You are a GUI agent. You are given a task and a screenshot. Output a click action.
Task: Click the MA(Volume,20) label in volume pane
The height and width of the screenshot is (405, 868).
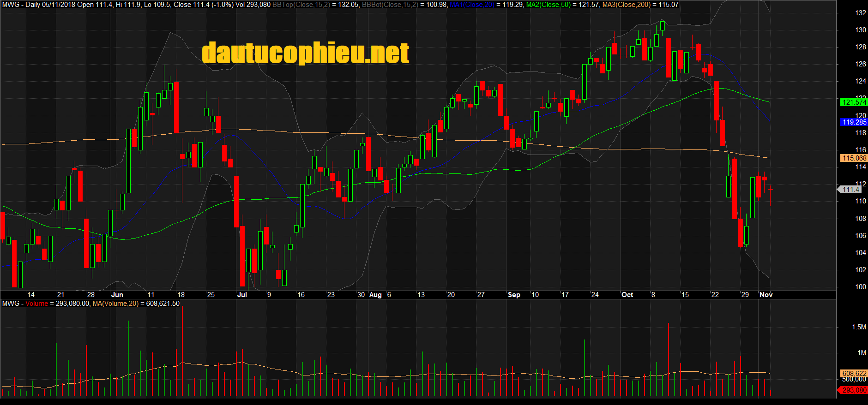[x=115, y=304]
